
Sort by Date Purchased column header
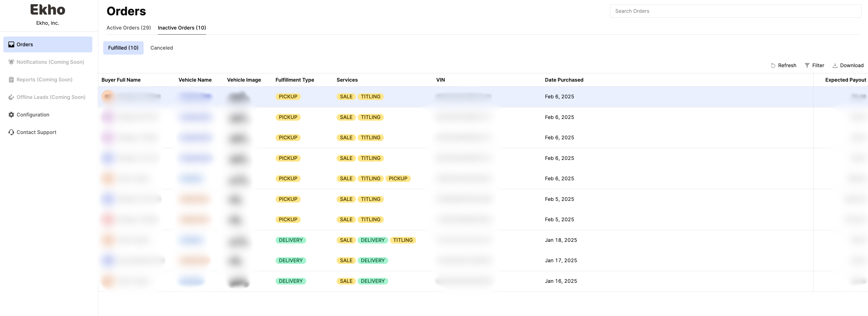564,80
